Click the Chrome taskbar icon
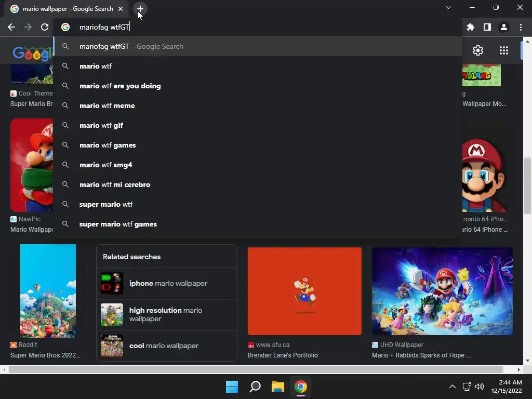The height and width of the screenshot is (399, 532). pyautogui.click(x=301, y=387)
